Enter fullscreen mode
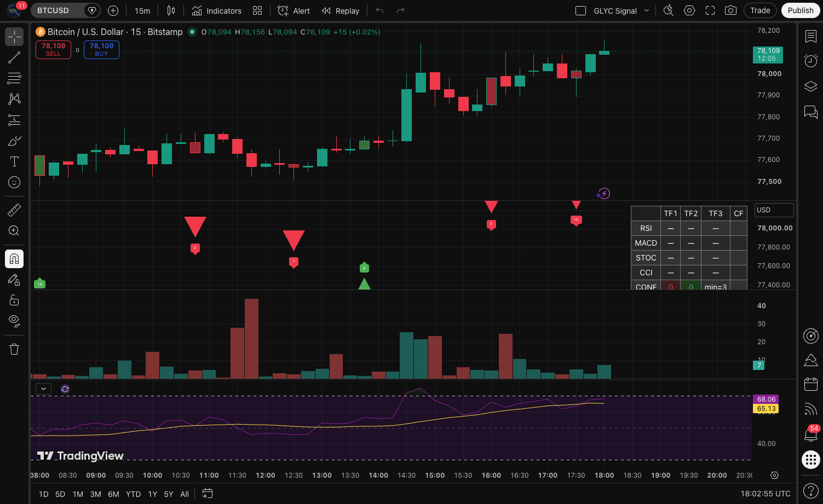 tap(710, 10)
